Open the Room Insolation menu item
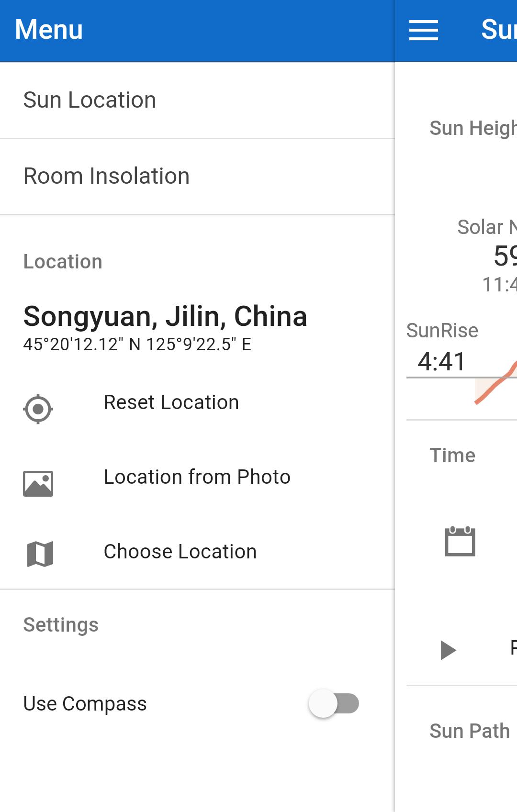Viewport: 517px width, 812px height. [x=197, y=177]
